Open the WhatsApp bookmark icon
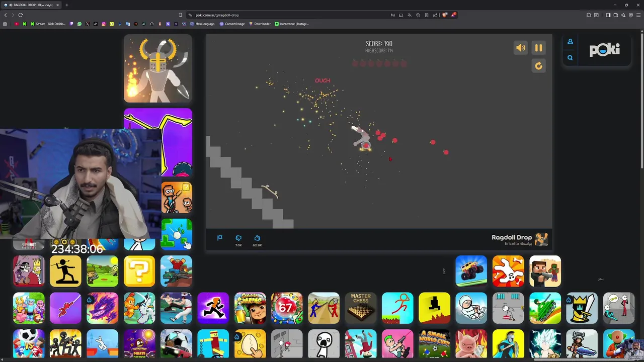644x362 pixels. (79, 24)
